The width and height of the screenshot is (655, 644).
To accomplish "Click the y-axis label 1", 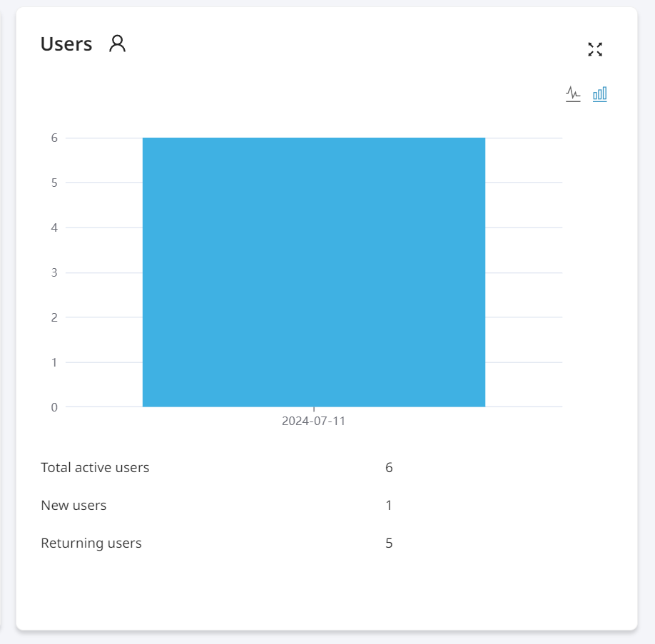I will (54, 362).
